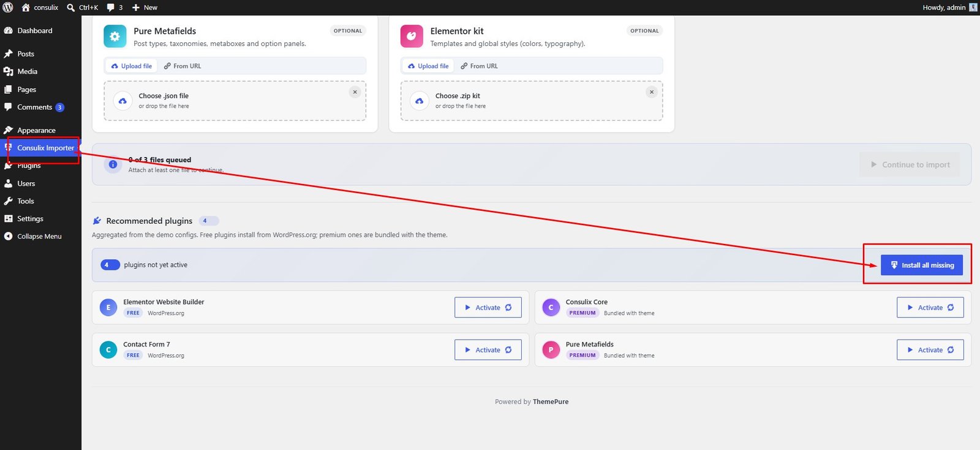Image resolution: width=980 pixels, height=450 pixels.
Task: Open the Ctrl+K search in admin bar
Action: [82, 7]
